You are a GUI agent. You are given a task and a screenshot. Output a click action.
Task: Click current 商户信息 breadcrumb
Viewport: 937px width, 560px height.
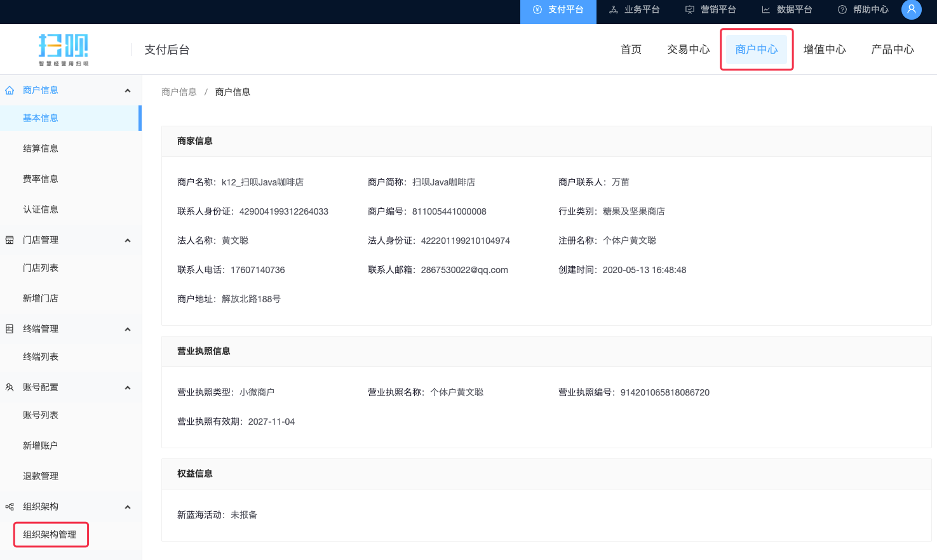233,92
